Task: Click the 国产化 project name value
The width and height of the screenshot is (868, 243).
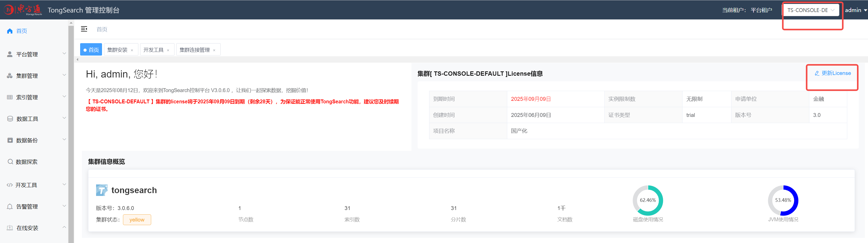Action: (519, 131)
